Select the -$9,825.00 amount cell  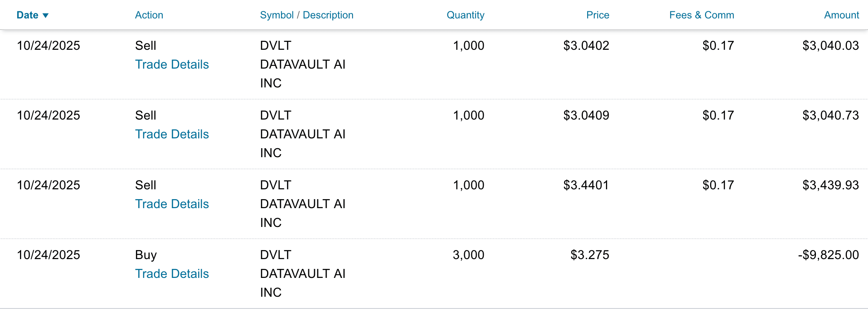(828, 255)
